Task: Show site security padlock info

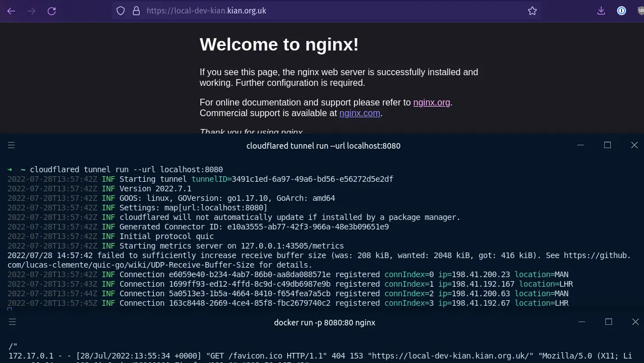Action: [136, 11]
